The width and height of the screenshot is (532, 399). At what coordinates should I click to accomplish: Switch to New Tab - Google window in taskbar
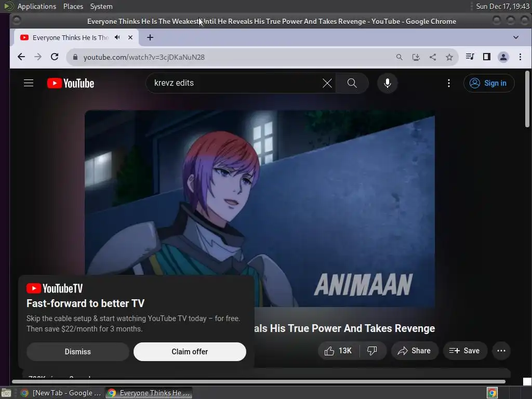[61, 393]
